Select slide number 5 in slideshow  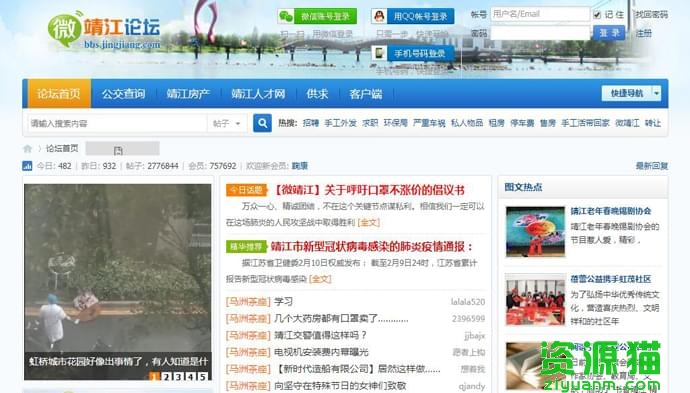coord(202,376)
